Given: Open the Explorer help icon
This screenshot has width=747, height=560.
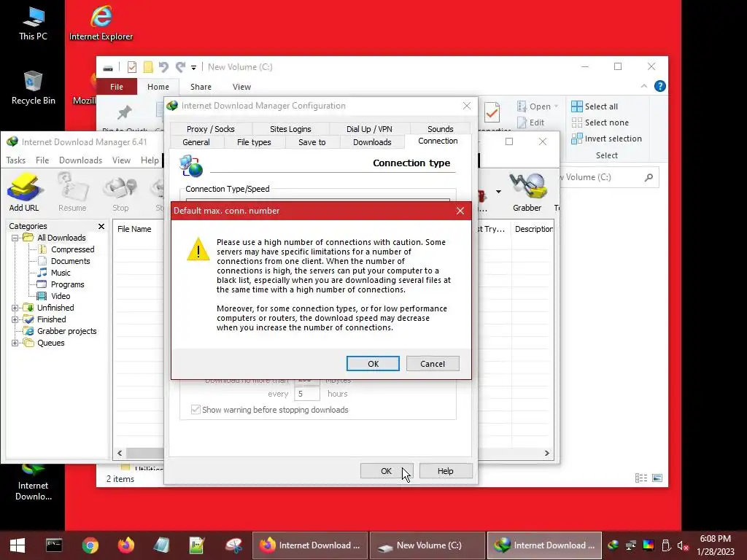Looking at the screenshot, I should (659, 86).
